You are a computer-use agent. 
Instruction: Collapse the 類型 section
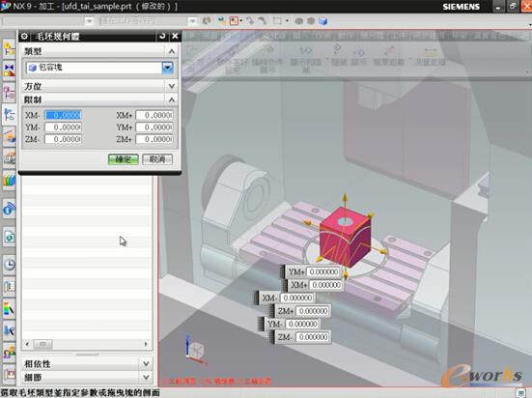(x=171, y=51)
